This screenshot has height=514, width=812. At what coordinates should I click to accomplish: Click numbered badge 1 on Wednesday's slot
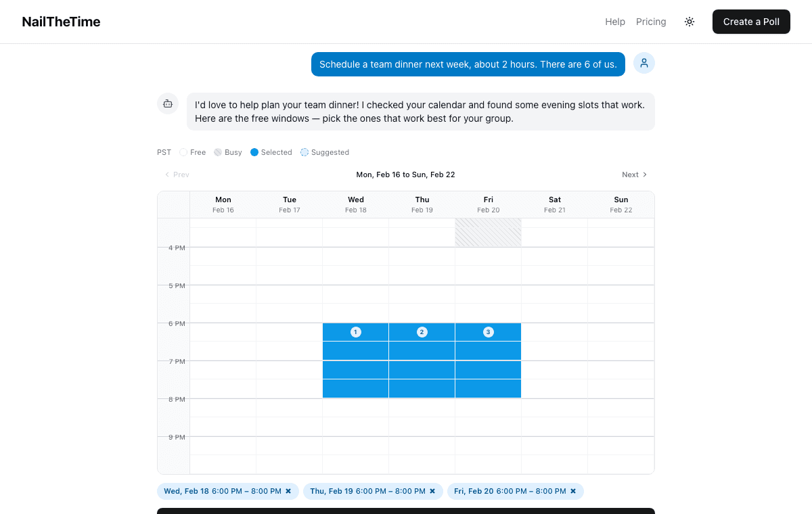[x=355, y=331]
